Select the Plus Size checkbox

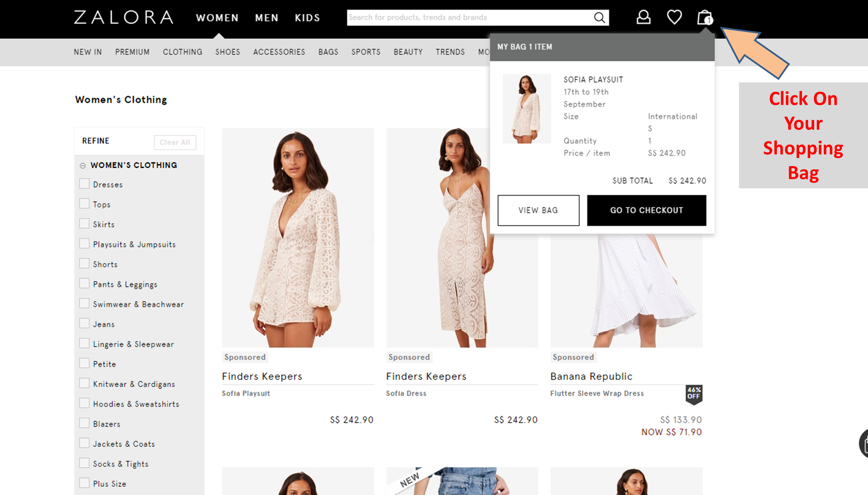84,483
